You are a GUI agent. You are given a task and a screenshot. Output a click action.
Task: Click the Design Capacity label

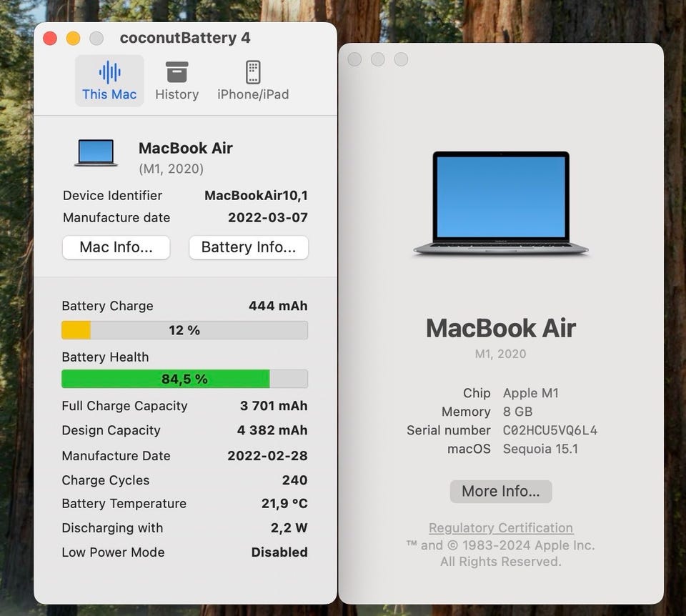[x=111, y=430]
